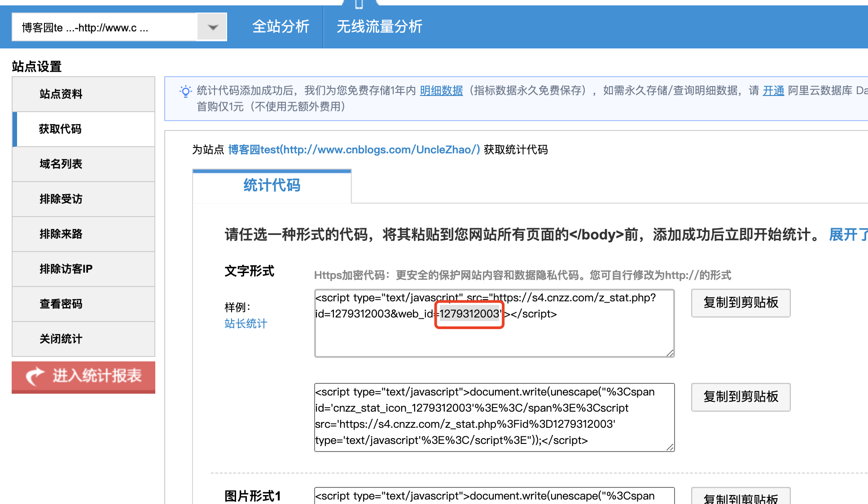Click the arrow icon on 进入统计报表
The width and height of the screenshot is (868, 504).
(x=35, y=376)
